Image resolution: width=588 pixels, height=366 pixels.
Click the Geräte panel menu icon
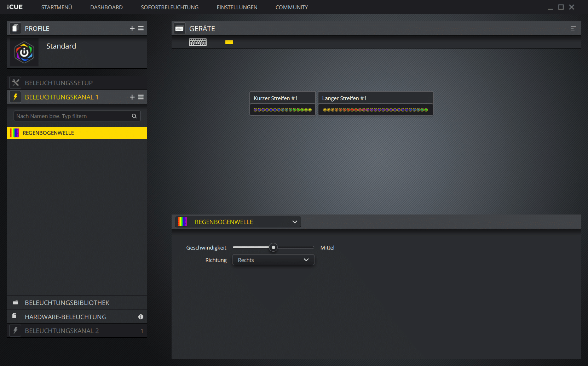point(573,28)
